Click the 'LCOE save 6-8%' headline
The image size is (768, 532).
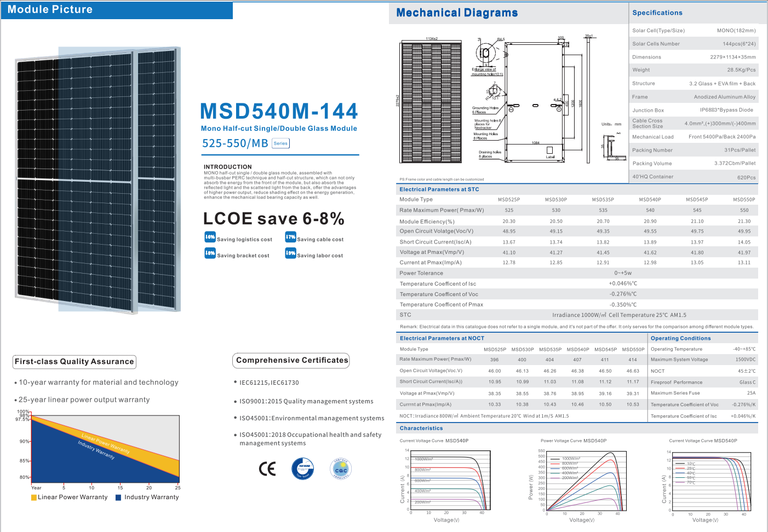point(274,219)
